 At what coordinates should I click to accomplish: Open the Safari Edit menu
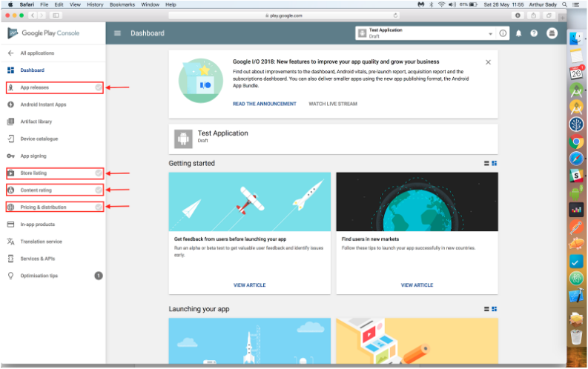(x=59, y=4)
